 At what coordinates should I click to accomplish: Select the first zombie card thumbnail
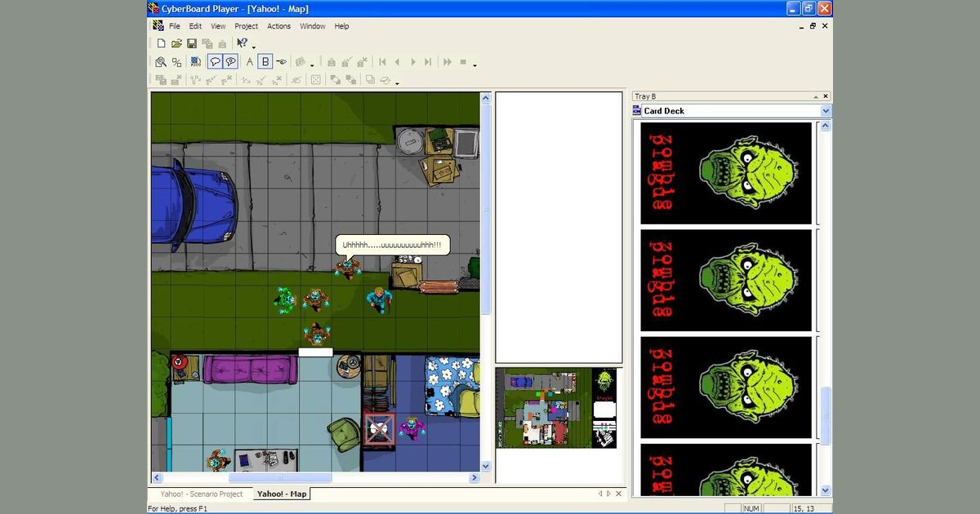click(x=726, y=173)
